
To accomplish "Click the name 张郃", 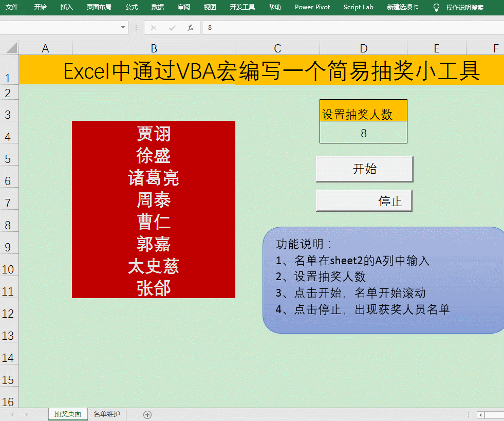I will pos(154,288).
